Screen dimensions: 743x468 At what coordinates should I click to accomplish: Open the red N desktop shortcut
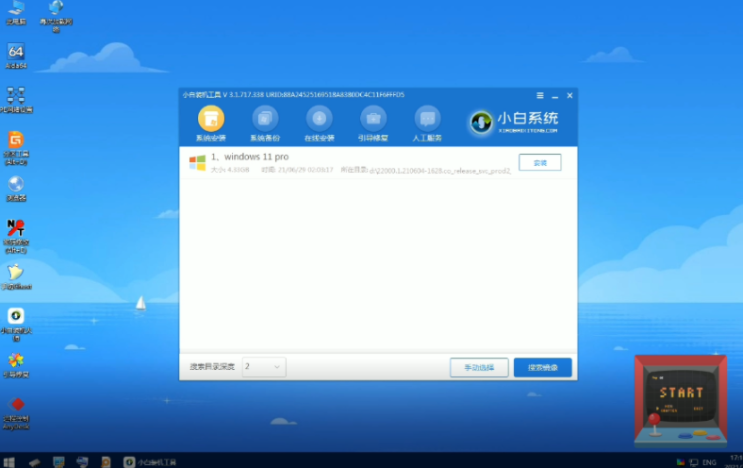click(16, 228)
